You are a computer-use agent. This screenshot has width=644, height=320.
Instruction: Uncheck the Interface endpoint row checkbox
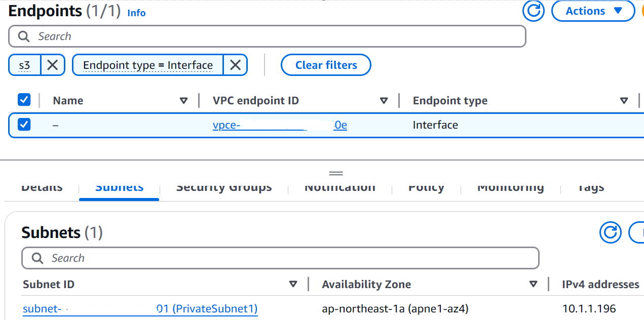pos(24,124)
